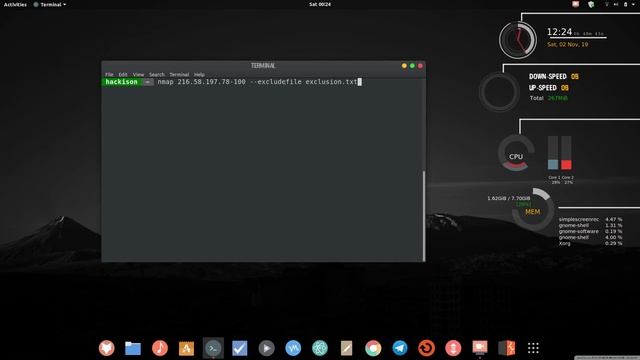Screen dimensions: 640x360
Task: Click Activities in the top-left corner
Action: pyautogui.click(x=15, y=4)
